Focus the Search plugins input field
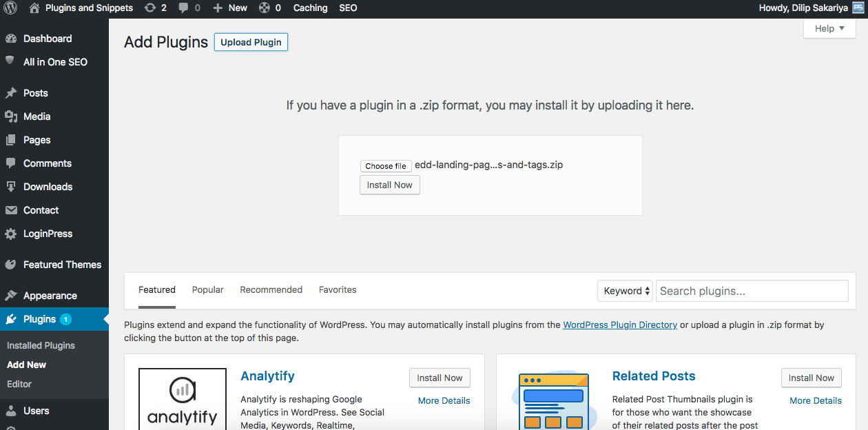868x430 pixels. coord(752,291)
